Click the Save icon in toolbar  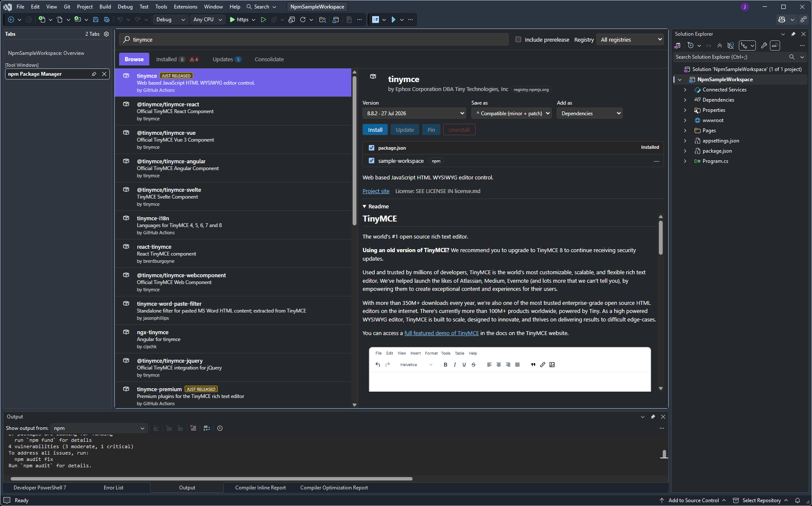coord(96,20)
